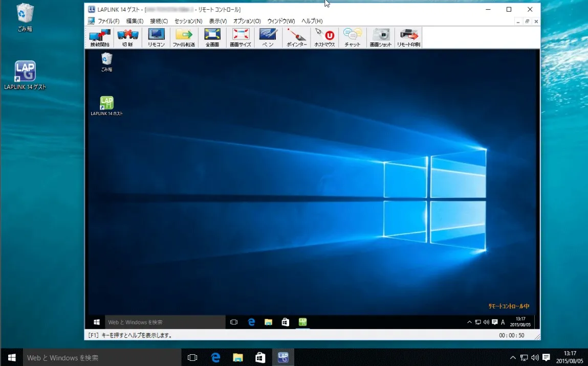The image size is (588, 366).
Task: Select the ごみ箱 icon on the local desktop
Action: click(25, 17)
